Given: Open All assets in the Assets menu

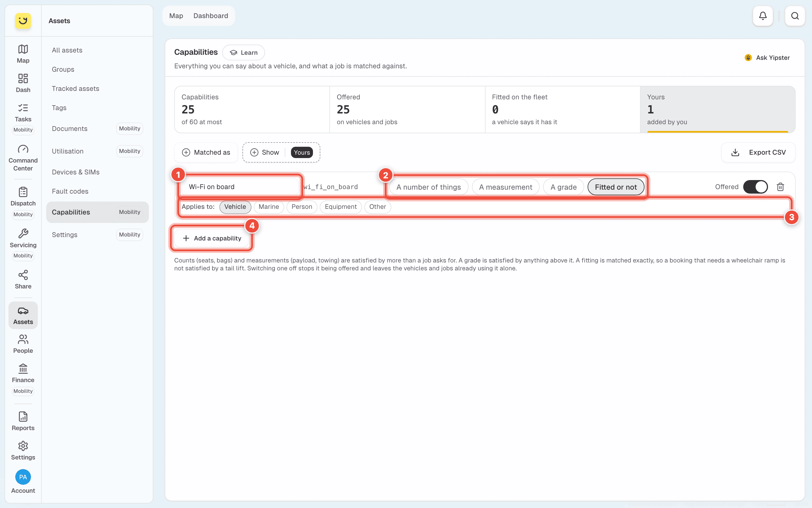Looking at the screenshot, I should pos(97,50).
